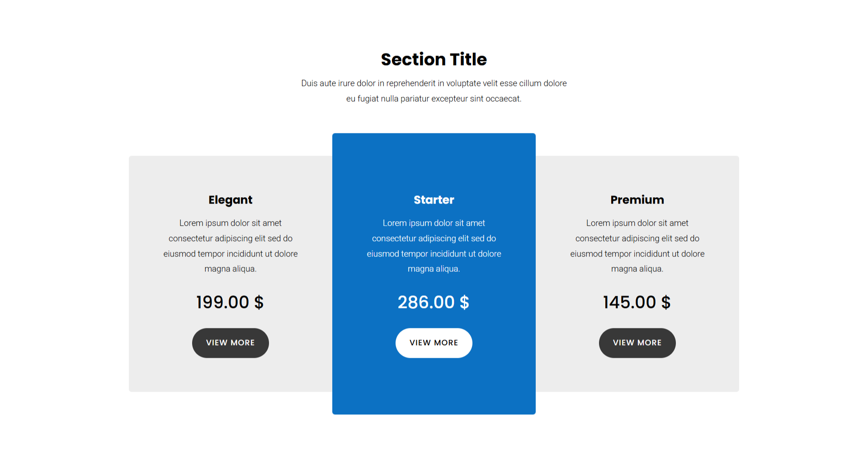The height and width of the screenshot is (475, 868).
Task: Click empty gray area below Elegant's View More
Action: tap(230, 375)
